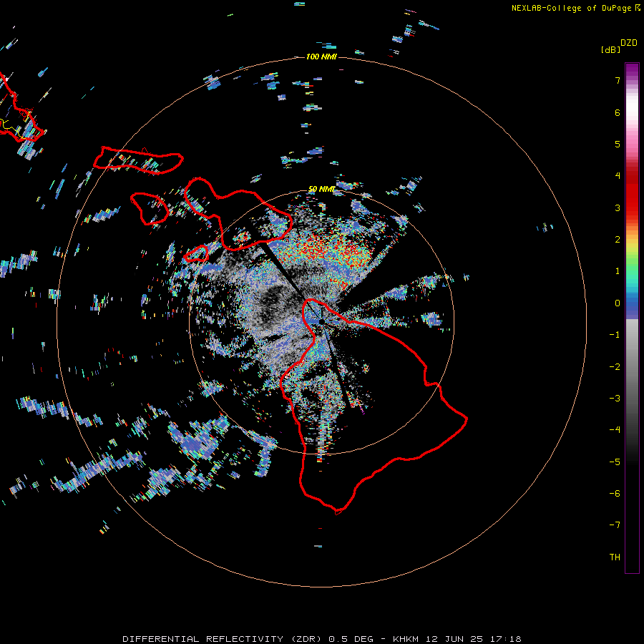Screen dimensions: 644x644
Task: Click the ZDR color scale bar
Action: (632, 318)
